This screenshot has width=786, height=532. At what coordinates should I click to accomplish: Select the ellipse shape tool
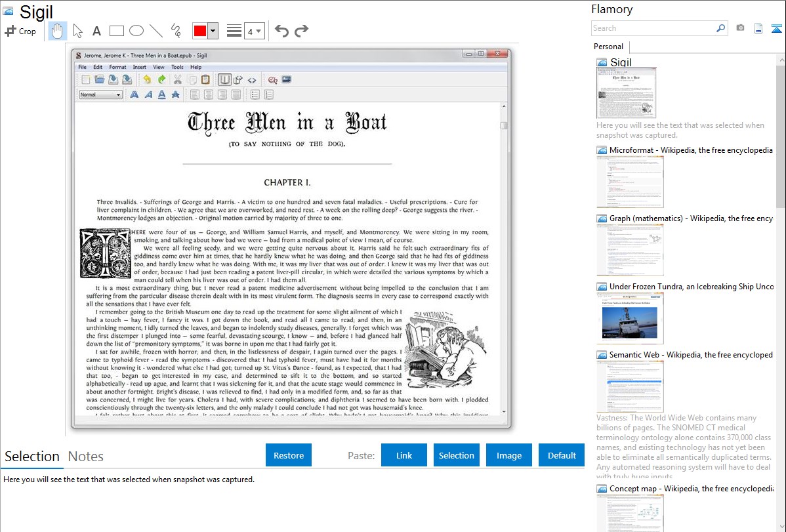coord(136,31)
